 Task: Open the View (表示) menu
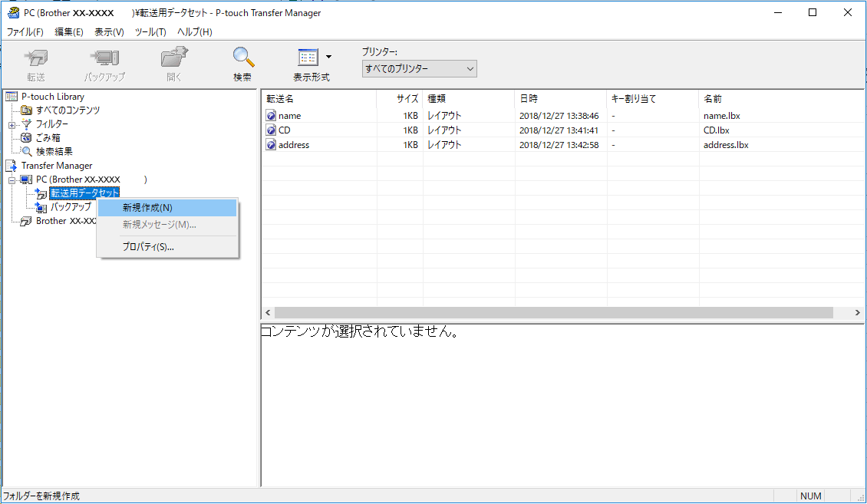[109, 32]
